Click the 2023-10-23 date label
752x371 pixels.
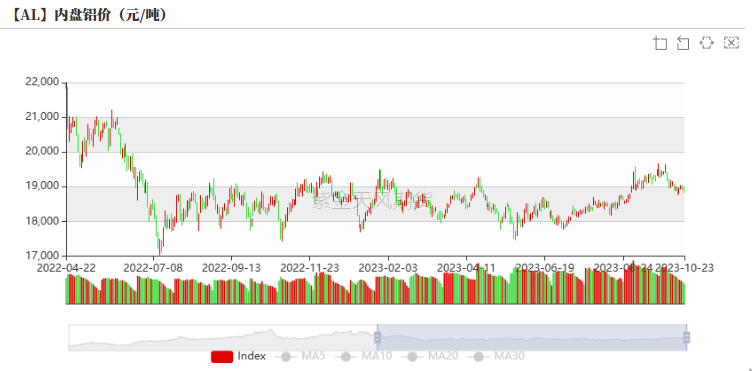(684, 268)
